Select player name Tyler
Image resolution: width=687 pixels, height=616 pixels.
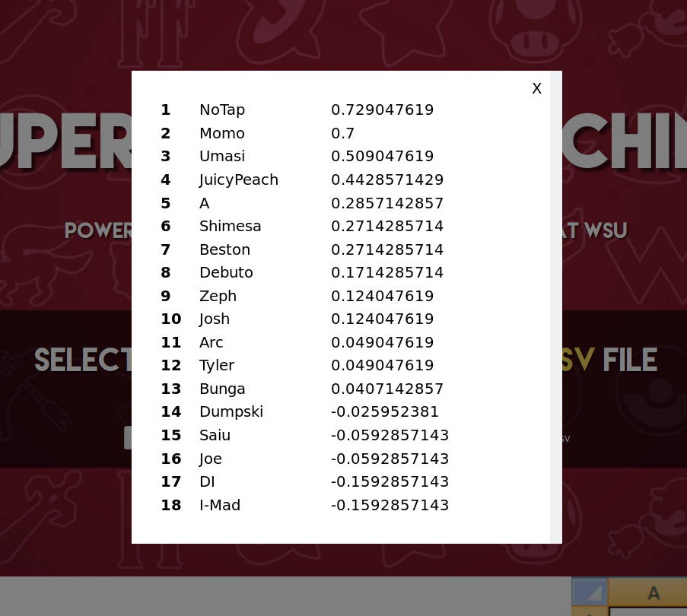(x=217, y=366)
